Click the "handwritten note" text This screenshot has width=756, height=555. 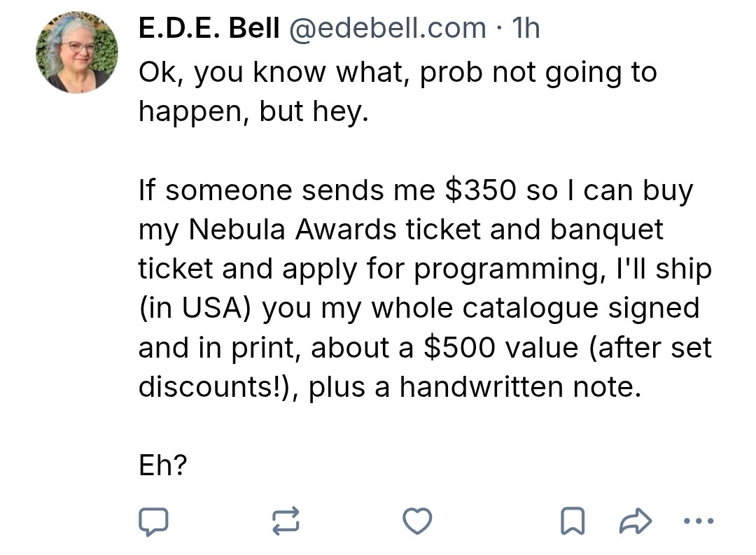tap(519, 386)
